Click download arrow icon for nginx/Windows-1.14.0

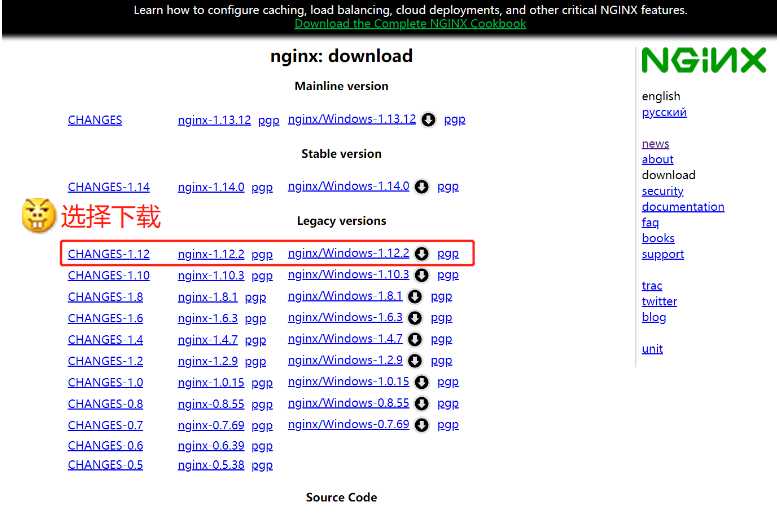[422, 187]
